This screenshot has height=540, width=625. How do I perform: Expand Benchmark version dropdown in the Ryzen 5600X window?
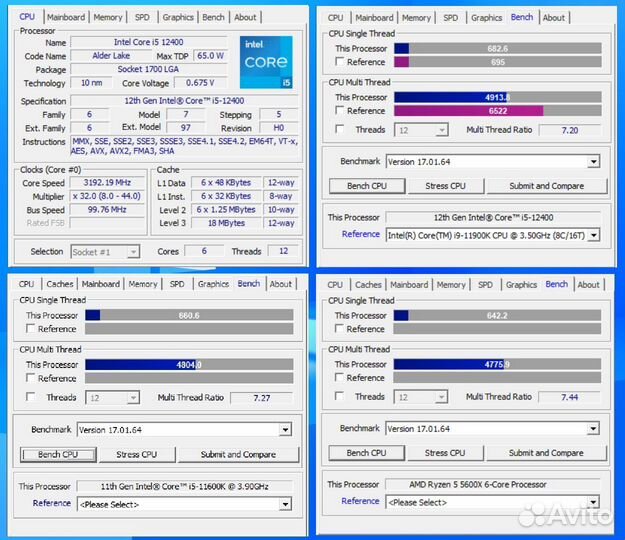[x=492, y=429]
